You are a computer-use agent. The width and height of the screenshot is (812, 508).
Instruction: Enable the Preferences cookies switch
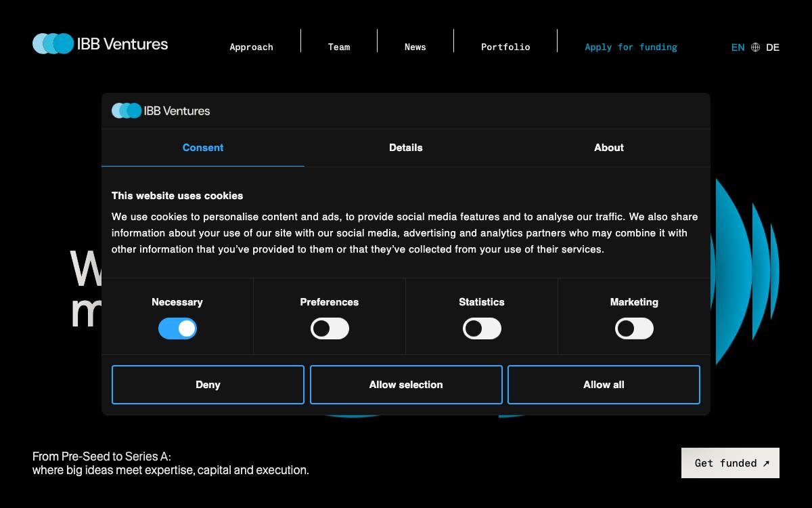click(330, 329)
